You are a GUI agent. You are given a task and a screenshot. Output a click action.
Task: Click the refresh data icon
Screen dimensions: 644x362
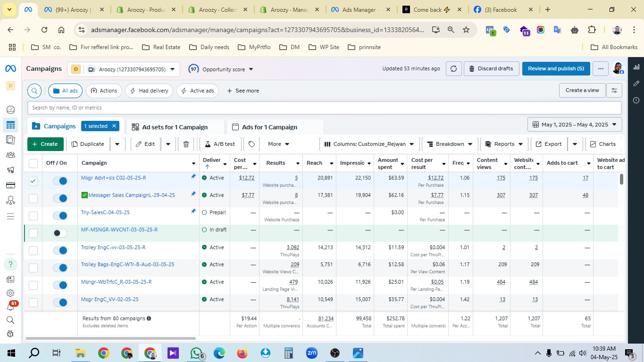[453, 69]
